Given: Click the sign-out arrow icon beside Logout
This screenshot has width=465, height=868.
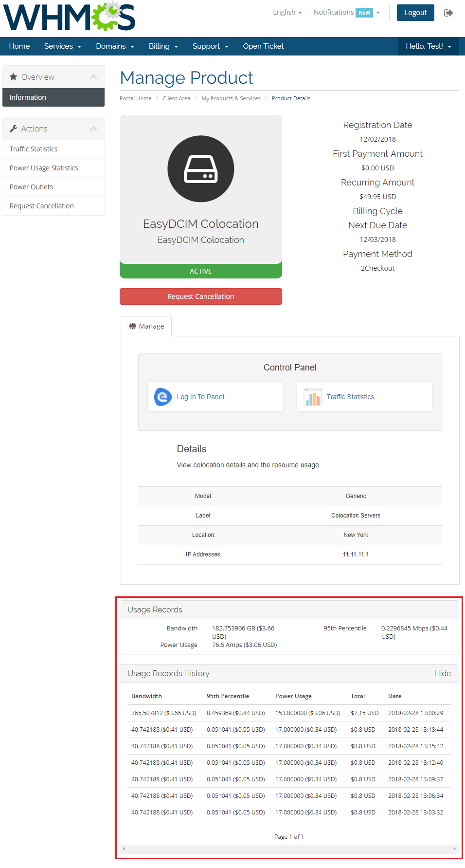Looking at the screenshot, I should tap(448, 13).
